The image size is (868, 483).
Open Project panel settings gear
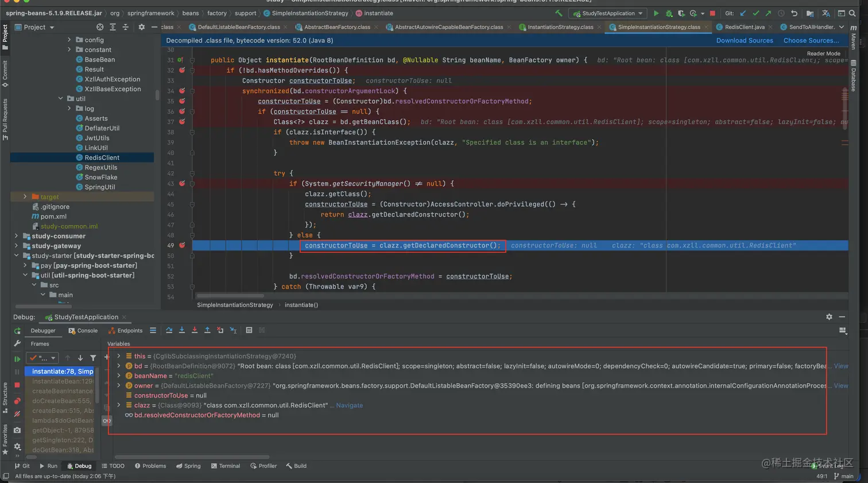click(142, 27)
